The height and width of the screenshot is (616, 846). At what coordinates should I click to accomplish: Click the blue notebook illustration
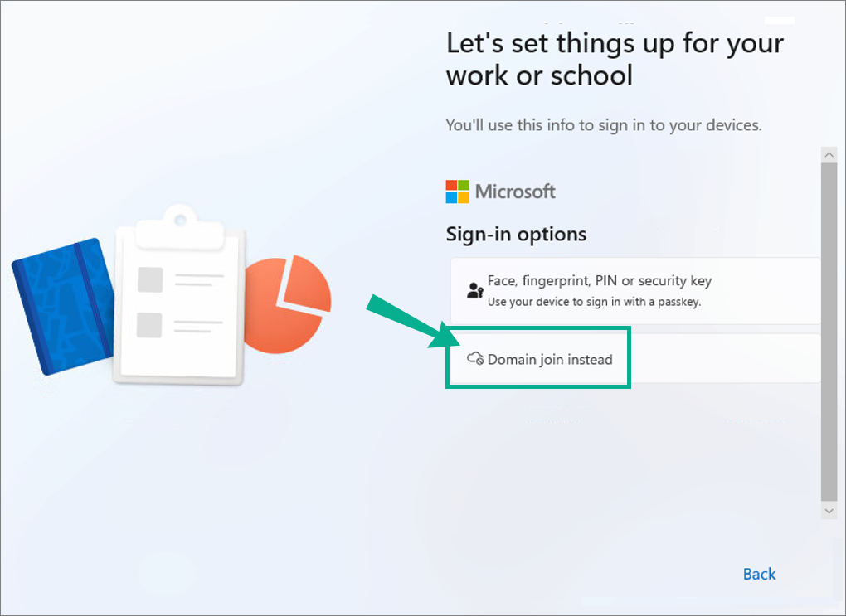[64, 306]
